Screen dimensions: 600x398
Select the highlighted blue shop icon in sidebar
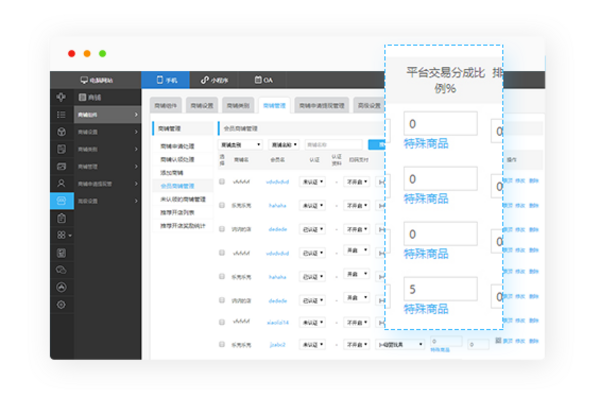pyautogui.click(x=62, y=201)
